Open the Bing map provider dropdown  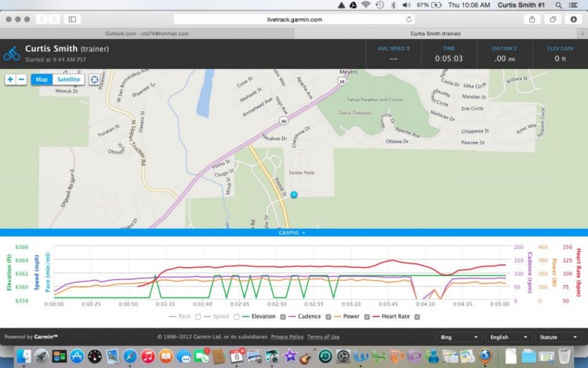458,338
